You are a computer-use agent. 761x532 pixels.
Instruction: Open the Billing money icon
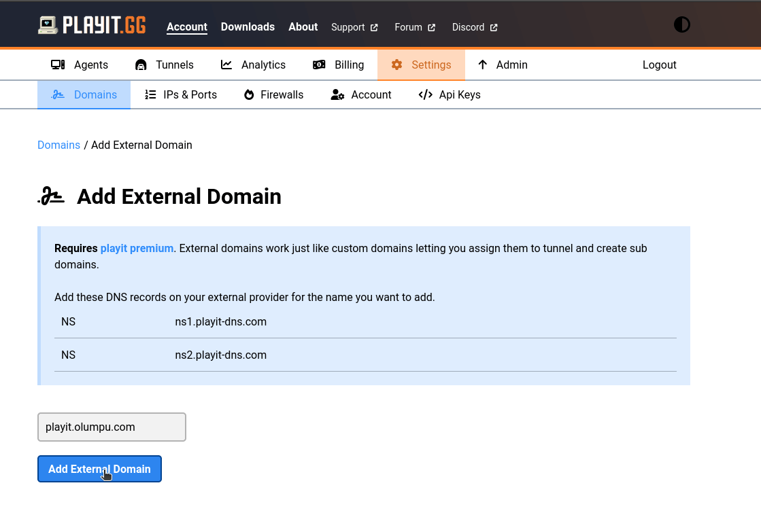click(318, 65)
